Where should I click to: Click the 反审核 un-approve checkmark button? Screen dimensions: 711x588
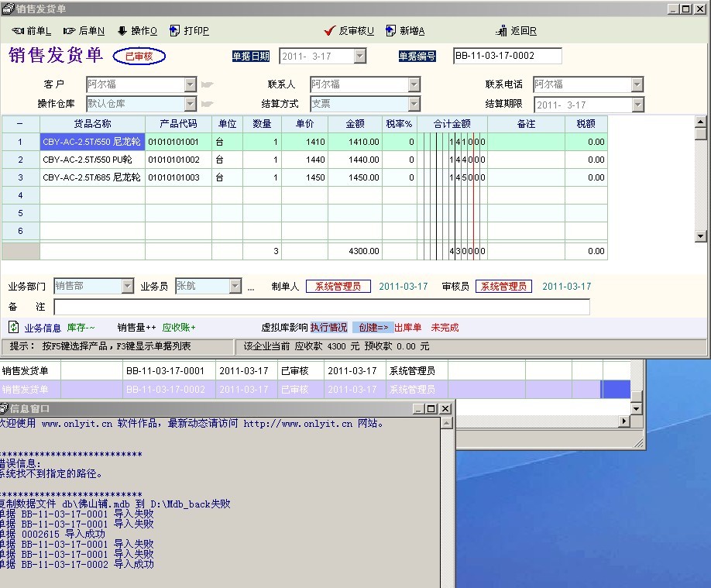(x=349, y=31)
